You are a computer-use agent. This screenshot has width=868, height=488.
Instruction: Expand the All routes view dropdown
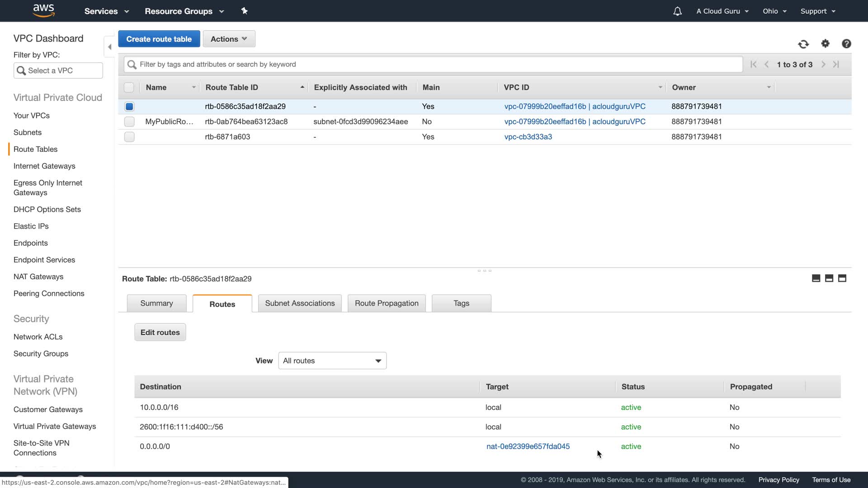332,361
